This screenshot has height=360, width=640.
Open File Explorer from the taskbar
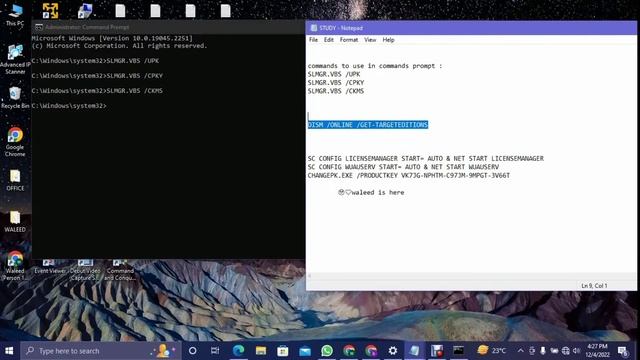[x=261, y=351]
